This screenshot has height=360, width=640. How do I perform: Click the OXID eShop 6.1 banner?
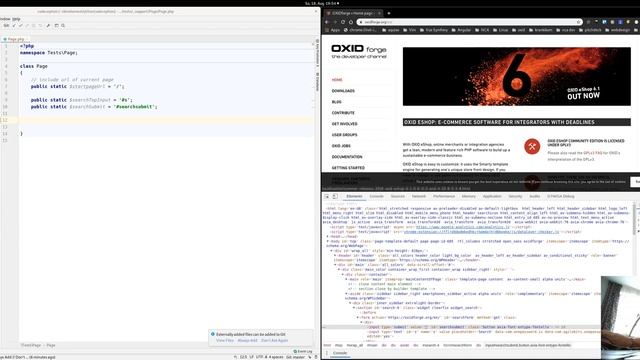(517, 76)
